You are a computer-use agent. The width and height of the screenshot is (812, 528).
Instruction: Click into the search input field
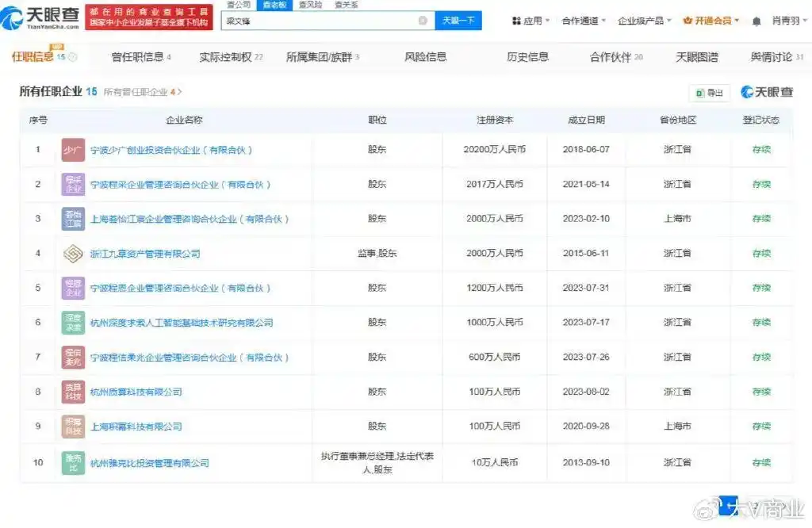click(x=317, y=21)
